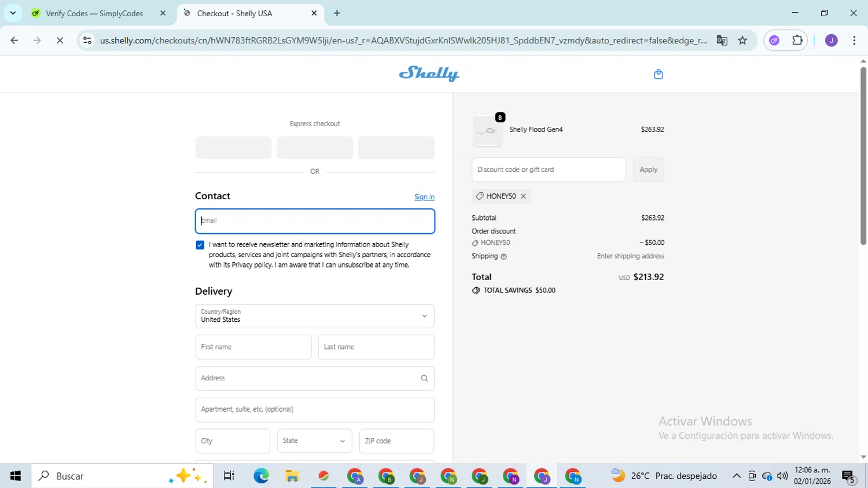Open the volume control icon
Image resolution: width=868 pixels, height=488 pixels.
point(782,476)
